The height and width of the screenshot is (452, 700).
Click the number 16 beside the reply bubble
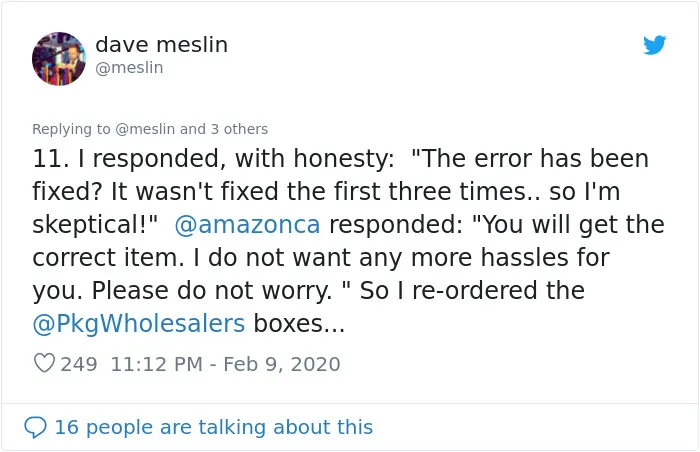[x=67, y=427]
